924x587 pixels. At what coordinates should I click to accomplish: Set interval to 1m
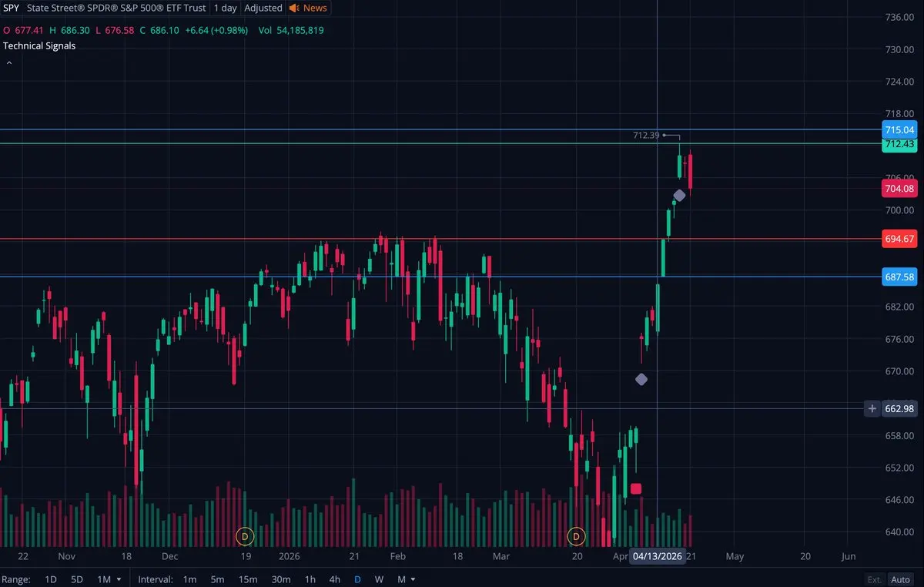click(x=190, y=579)
